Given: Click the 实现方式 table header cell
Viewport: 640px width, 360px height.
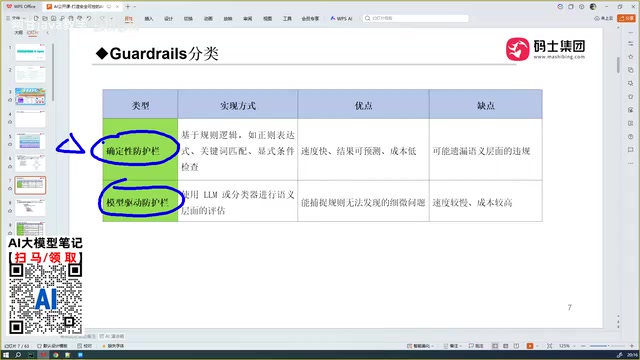Looking at the screenshot, I should (238, 105).
